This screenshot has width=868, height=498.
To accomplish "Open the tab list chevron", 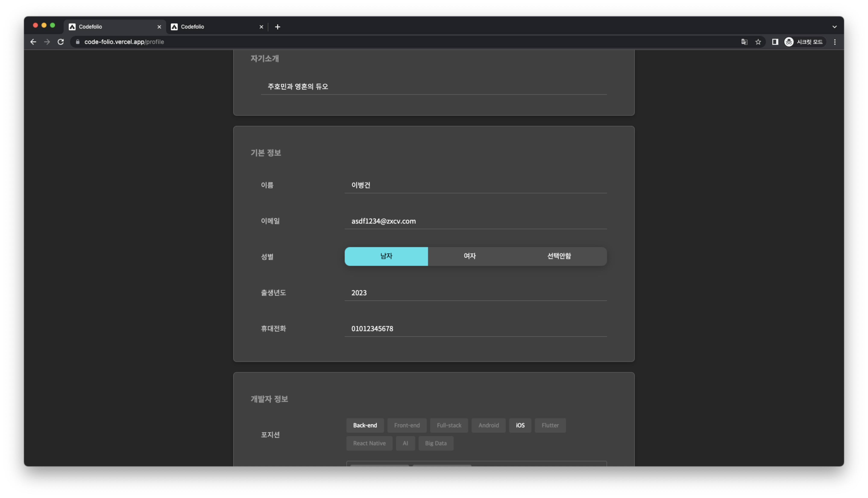I will click(834, 26).
